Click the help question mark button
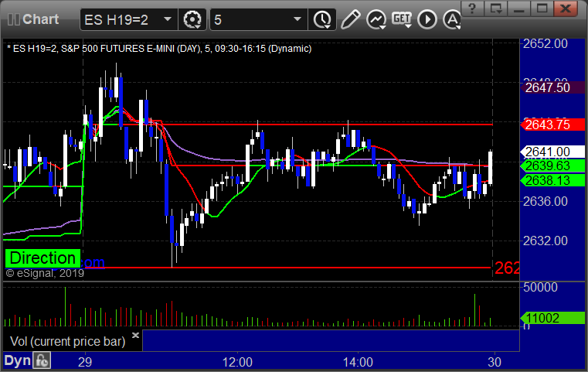The height and width of the screenshot is (372, 588). click(472, 9)
